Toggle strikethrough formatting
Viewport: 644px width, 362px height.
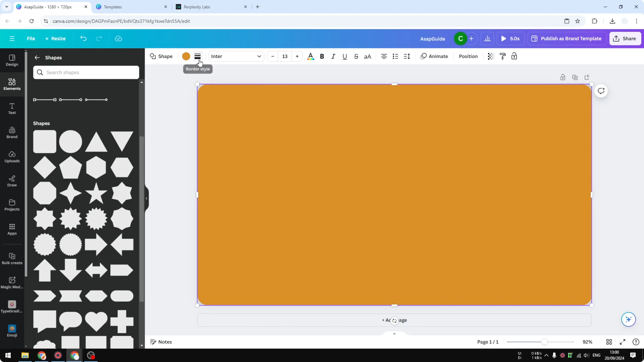click(x=356, y=56)
